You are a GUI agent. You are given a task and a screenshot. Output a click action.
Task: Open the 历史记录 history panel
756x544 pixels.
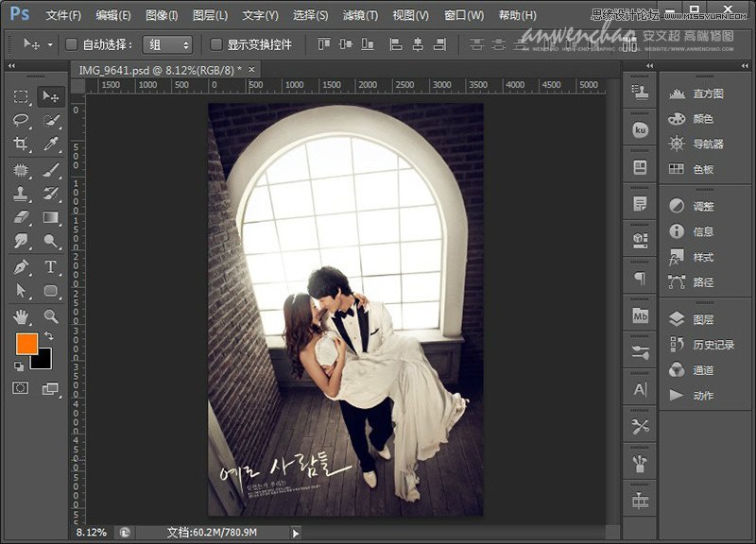[713, 345]
